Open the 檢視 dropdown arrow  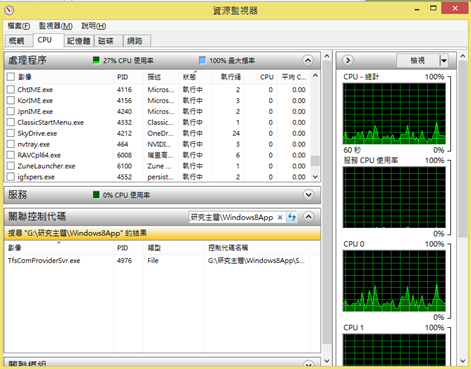[x=444, y=61]
